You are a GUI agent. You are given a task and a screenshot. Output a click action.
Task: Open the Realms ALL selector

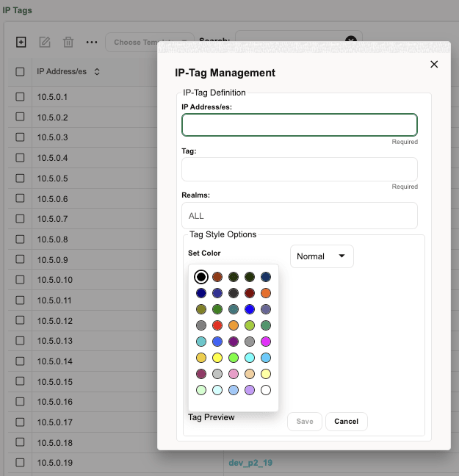tap(300, 215)
